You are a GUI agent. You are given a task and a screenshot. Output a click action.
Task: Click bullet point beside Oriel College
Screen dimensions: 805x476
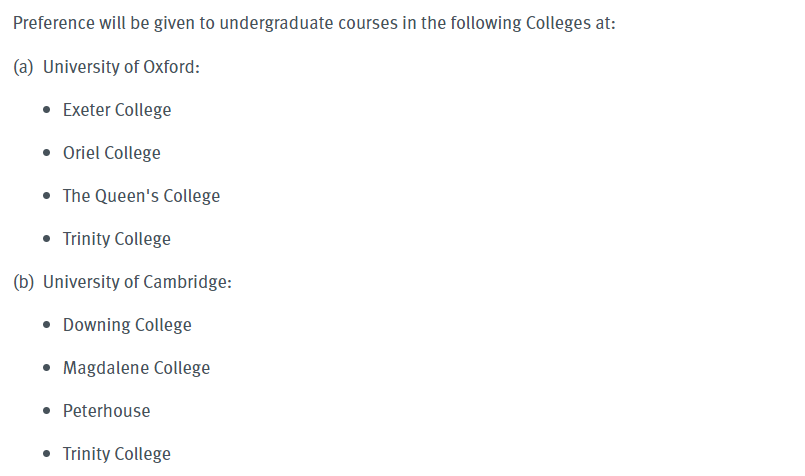click(x=47, y=153)
